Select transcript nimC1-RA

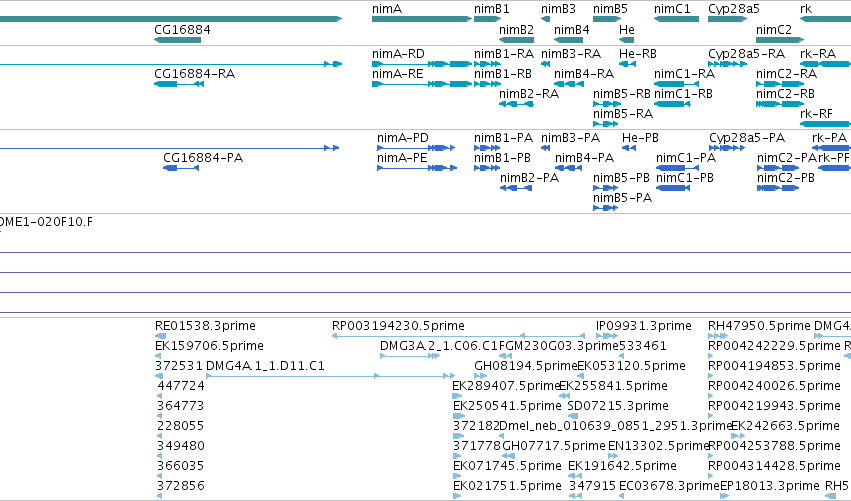pyautogui.click(x=676, y=84)
